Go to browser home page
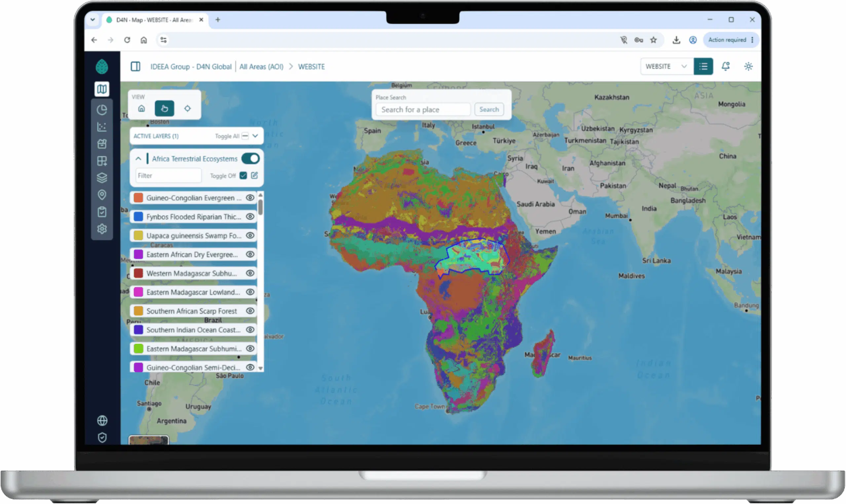This screenshot has width=846, height=504. click(144, 40)
